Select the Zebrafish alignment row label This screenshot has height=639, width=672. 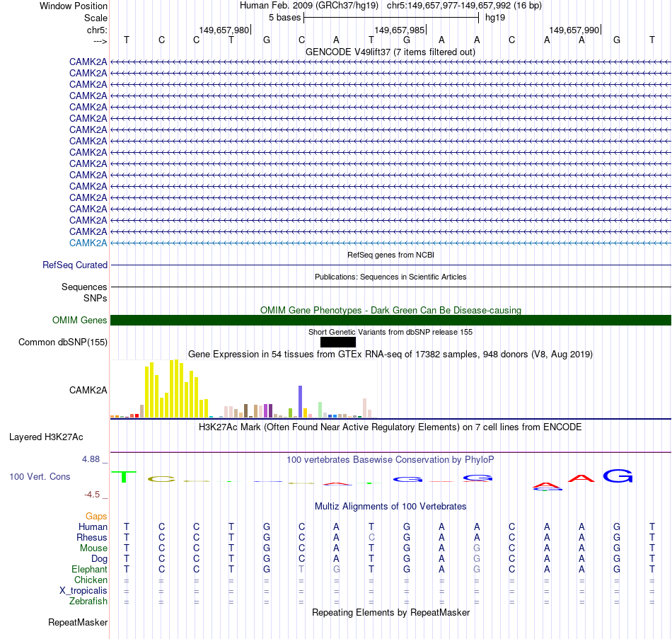tap(88, 601)
